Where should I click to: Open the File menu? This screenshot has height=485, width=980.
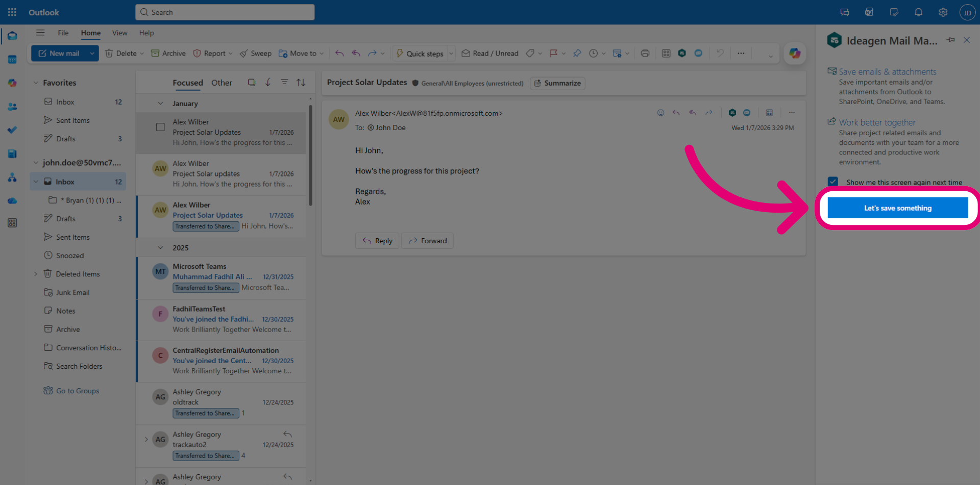click(63, 33)
